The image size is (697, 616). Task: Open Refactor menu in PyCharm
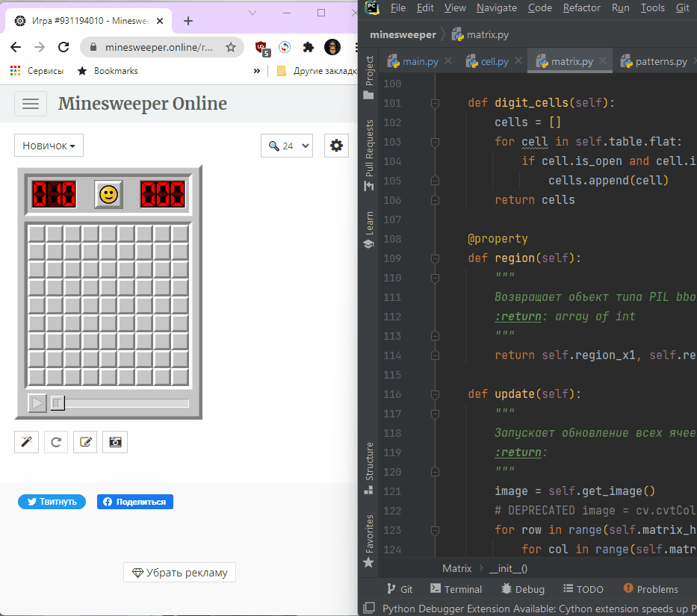tap(581, 8)
